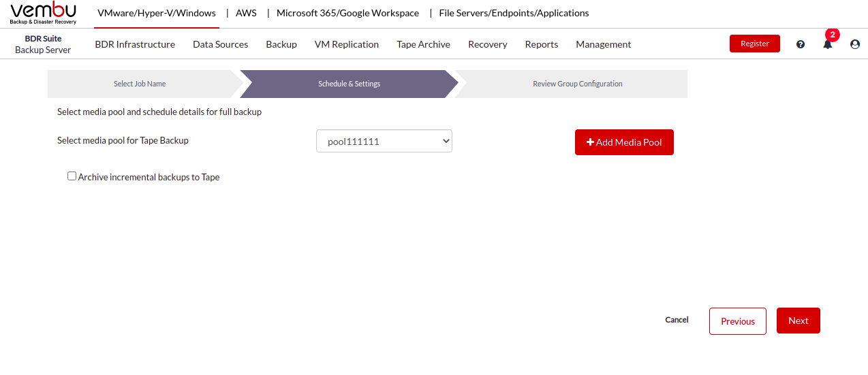Viewport: 868px width, 375px height.
Task: Open the Backup menu
Action: click(281, 44)
